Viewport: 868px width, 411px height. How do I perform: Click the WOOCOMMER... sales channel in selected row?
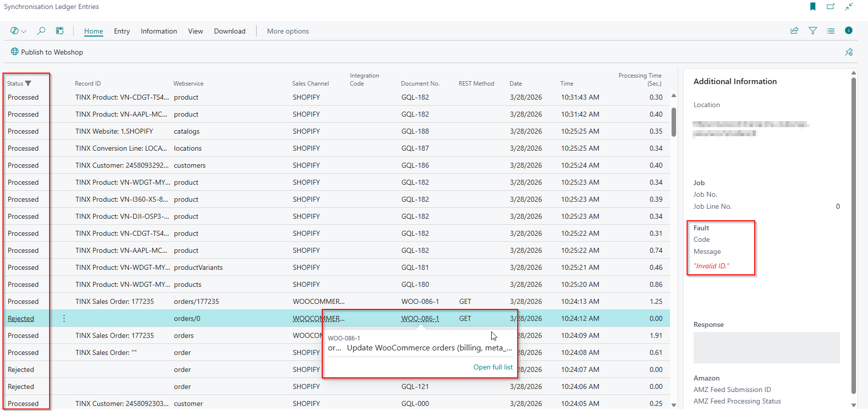click(x=319, y=318)
